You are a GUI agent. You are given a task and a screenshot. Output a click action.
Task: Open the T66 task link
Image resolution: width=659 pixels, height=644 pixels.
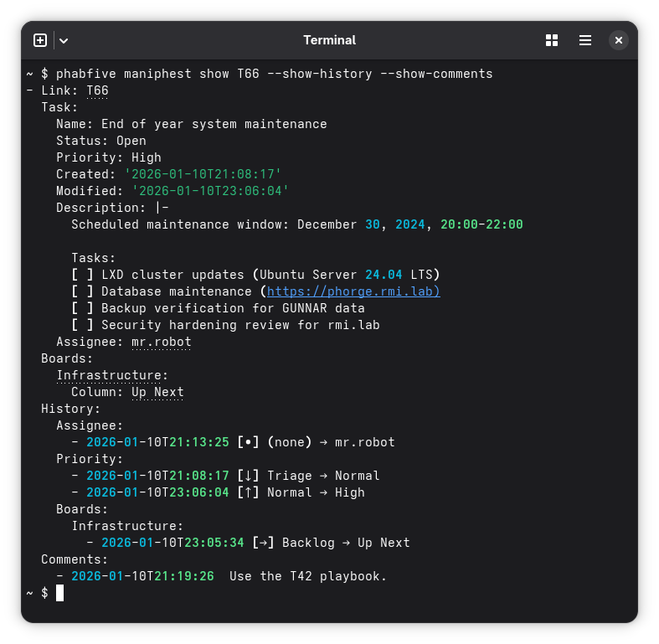(x=97, y=90)
